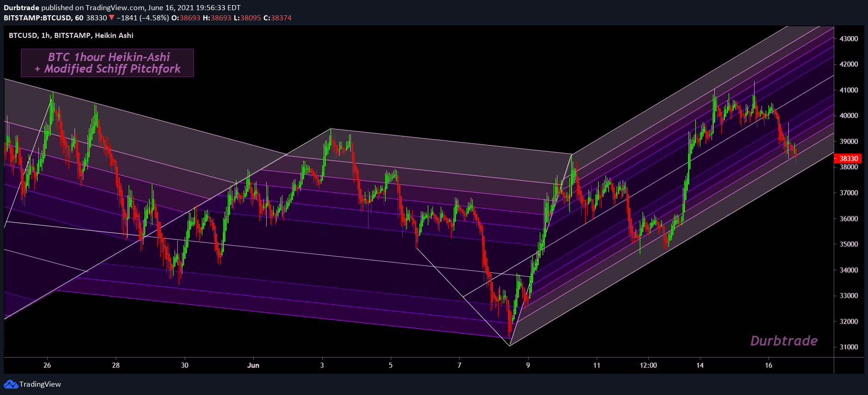Click the 34000 price axis label
The image size is (868, 395).
(849, 270)
